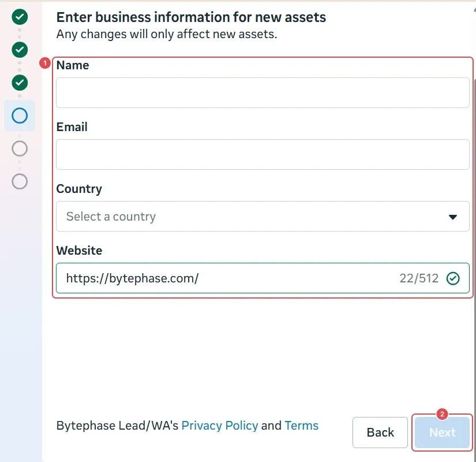
Task: Click the country dropdown arrow
Action: pos(452,217)
